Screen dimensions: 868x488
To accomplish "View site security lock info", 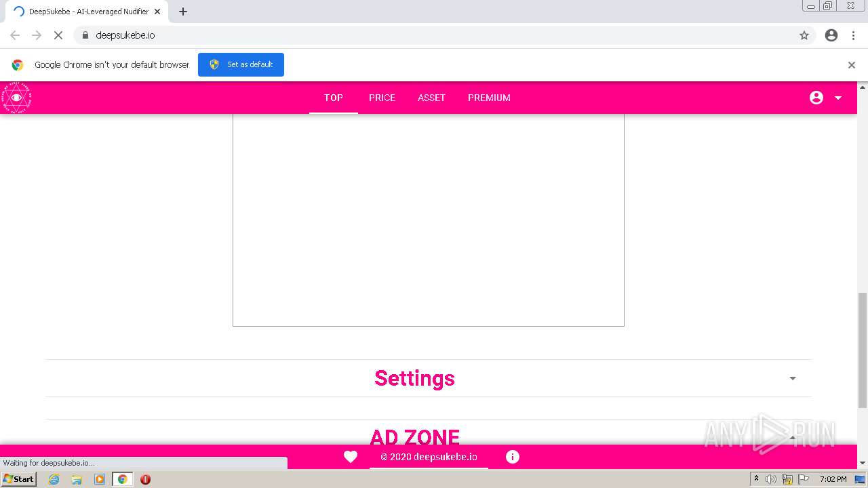I will click(x=85, y=35).
